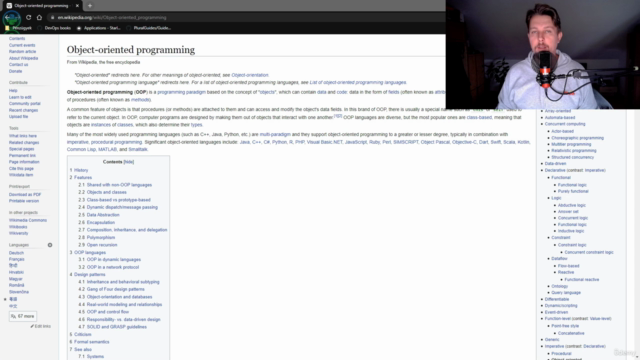This screenshot has height=360, width=640.
Task: Open Download as PDF in sidebar
Action: click(25, 195)
